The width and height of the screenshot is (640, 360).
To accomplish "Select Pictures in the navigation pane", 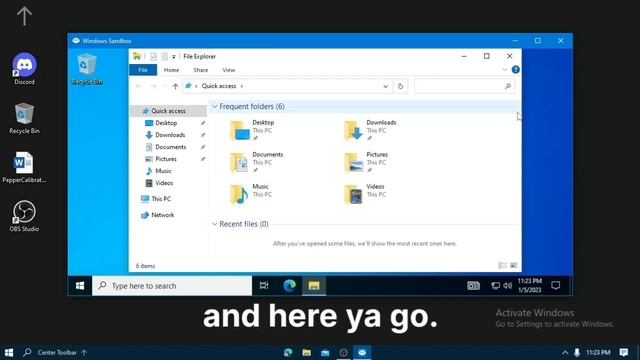I will [166, 159].
